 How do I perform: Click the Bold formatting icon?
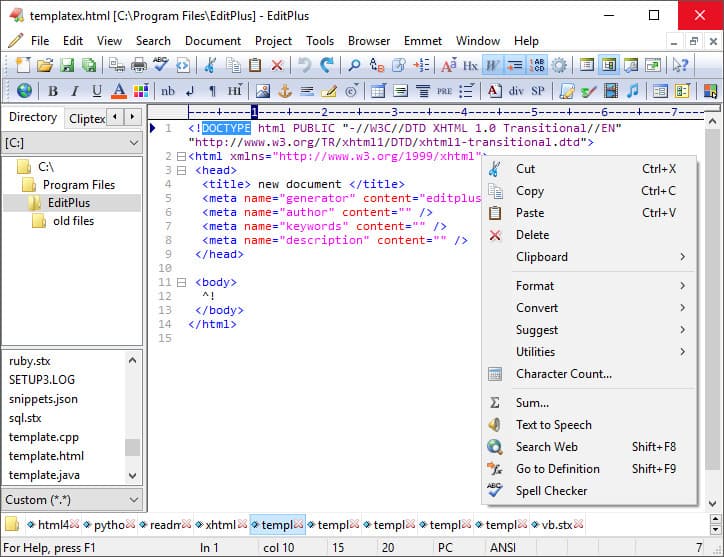[x=53, y=91]
